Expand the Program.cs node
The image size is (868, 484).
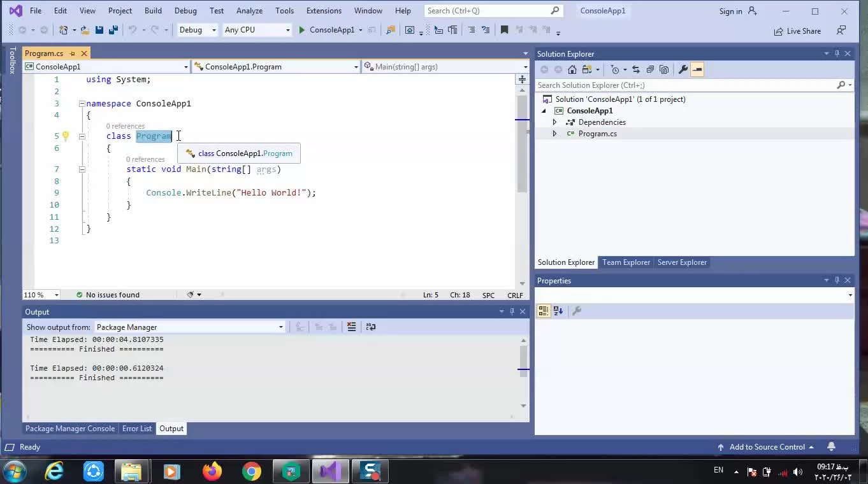pyautogui.click(x=554, y=134)
